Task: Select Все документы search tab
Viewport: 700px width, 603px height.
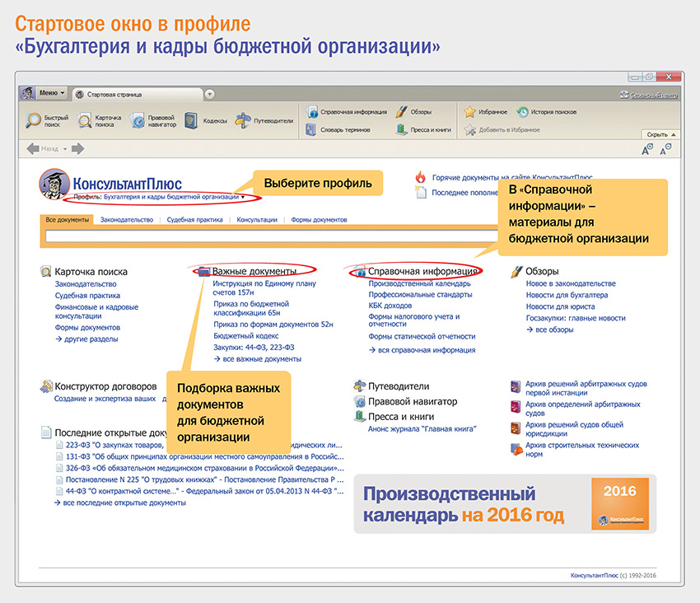Action: click(x=67, y=220)
